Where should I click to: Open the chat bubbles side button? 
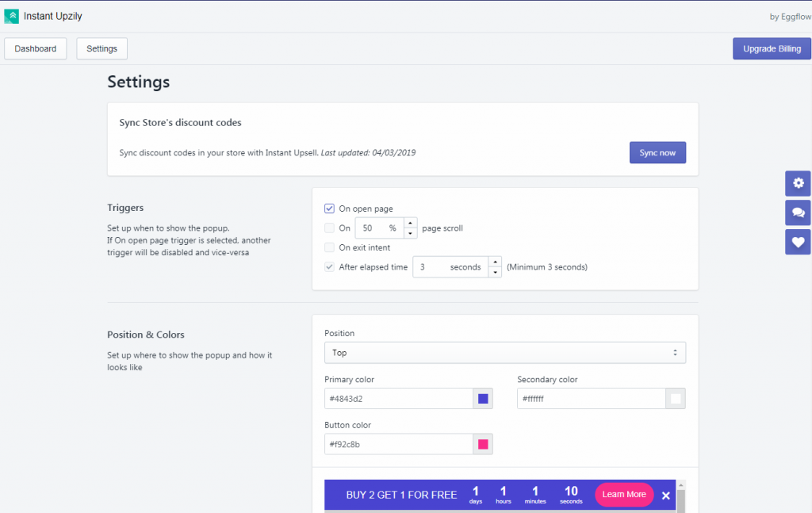(x=798, y=212)
